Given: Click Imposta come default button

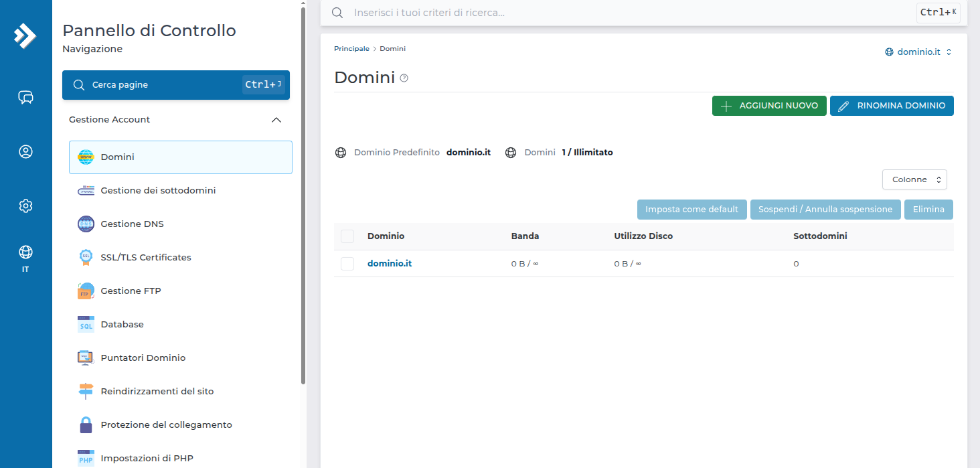Looking at the screenshot, I should (x=691, y=210).
